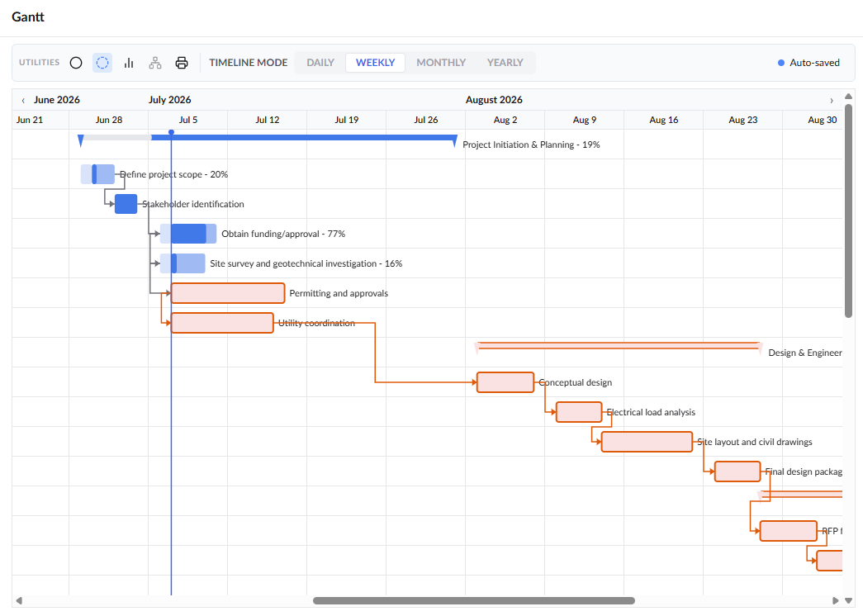Click the August 2026 month label
This screenshot has width=863, height=616.
(x=494, y=100)
